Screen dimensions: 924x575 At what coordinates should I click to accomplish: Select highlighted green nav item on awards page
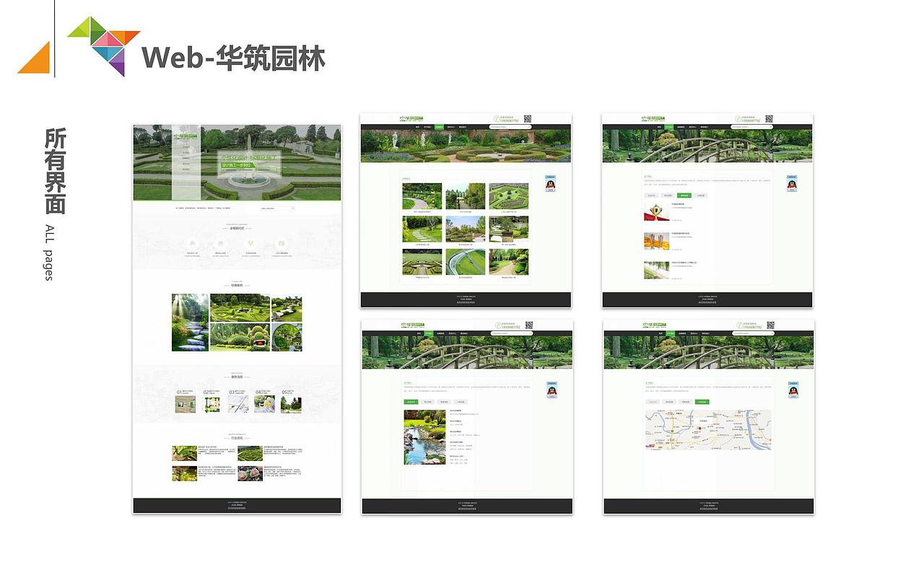[x=669, y=127]
